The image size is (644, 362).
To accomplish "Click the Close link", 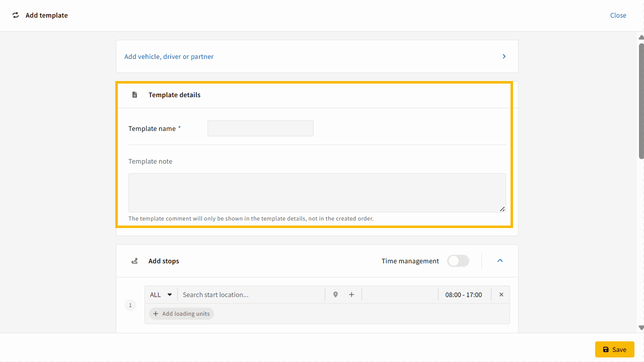I will click(618, 15).
